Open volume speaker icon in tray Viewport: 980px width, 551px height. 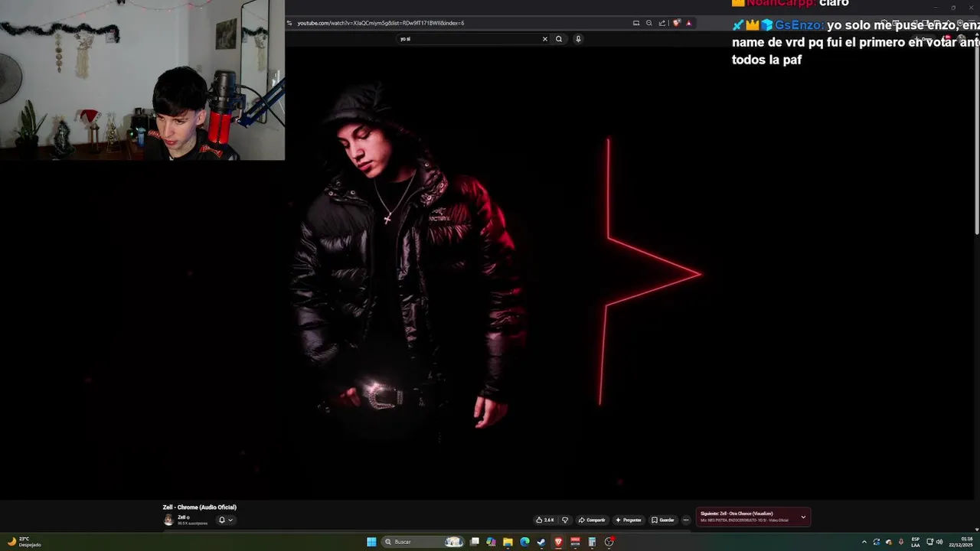click(x=939, y=542)
